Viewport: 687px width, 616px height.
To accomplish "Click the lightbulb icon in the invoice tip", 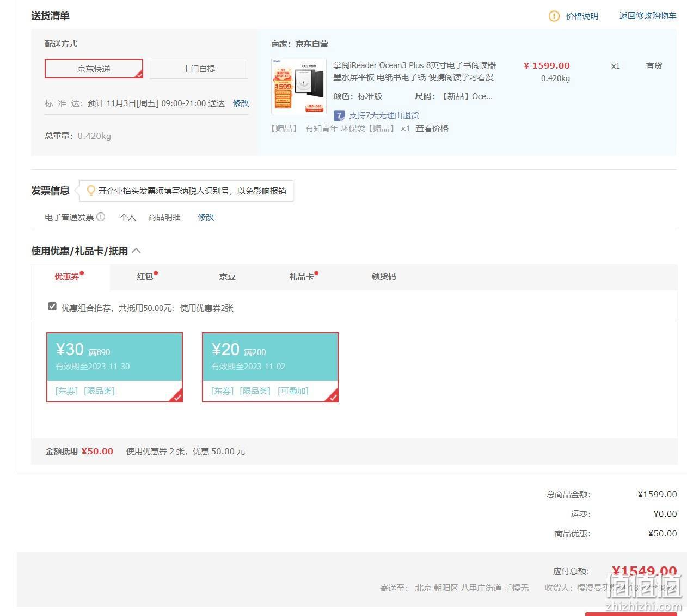I will pos(91,191).
